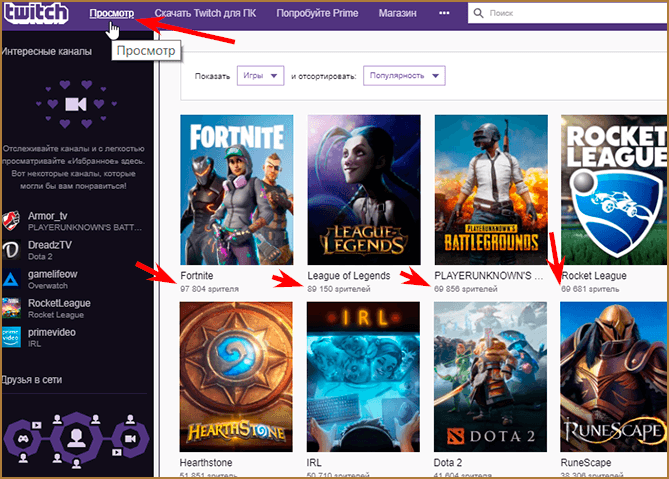The image size is (669, 479).
Task: Click the center user avatar in friends graphic
Action: [76, 438]
